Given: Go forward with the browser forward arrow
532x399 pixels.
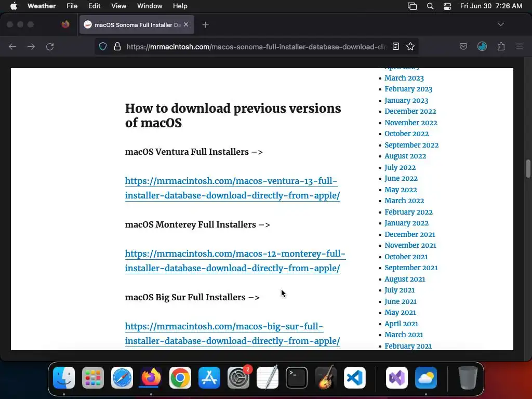Looking at the screenshot, I should tap(31, 46).
